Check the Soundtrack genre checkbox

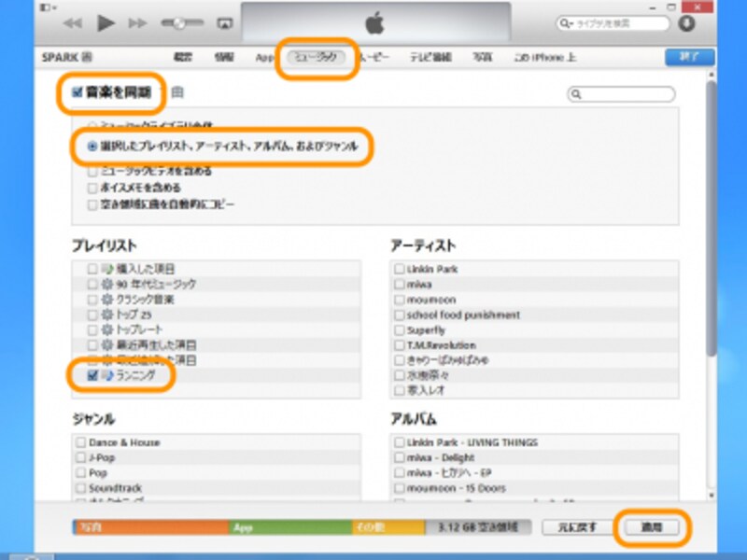81,488
